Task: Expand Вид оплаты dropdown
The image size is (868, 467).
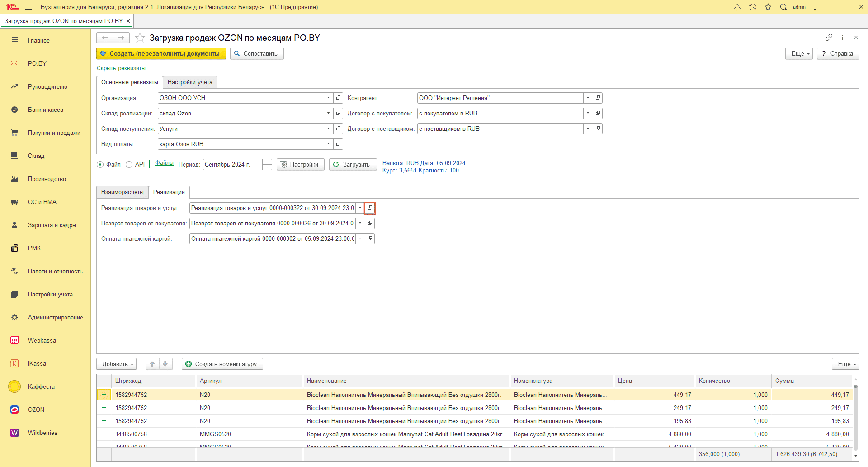Action: click(x=329, y=144)
